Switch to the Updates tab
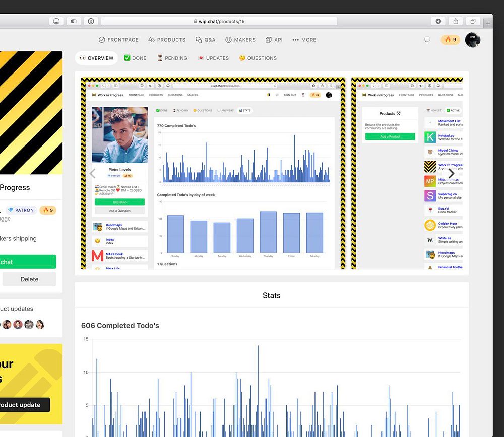 pos(213,58)
